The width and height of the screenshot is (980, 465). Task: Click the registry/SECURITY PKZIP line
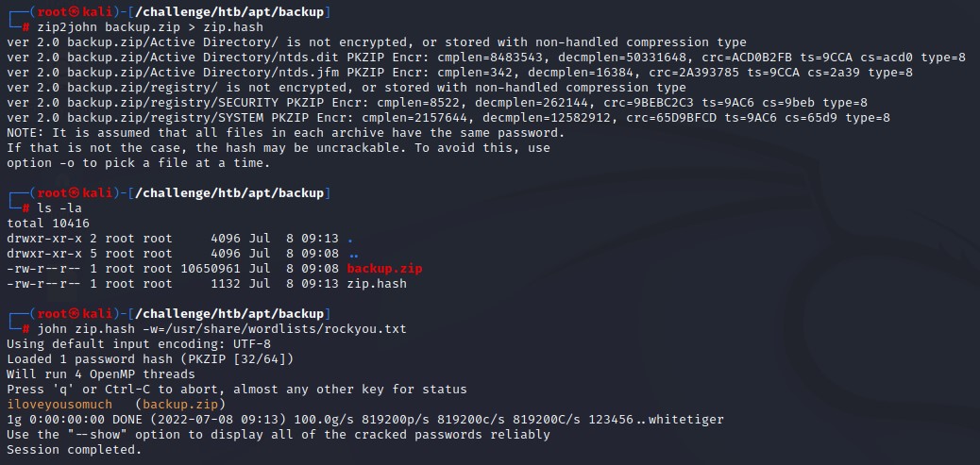tap(437, 103)
